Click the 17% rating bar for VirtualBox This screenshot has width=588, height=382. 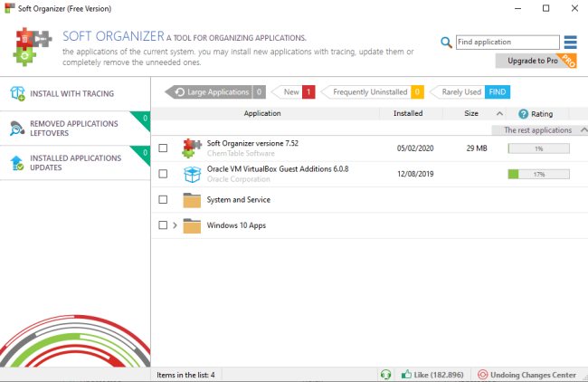pyautogui.click(x=539, y=174)
